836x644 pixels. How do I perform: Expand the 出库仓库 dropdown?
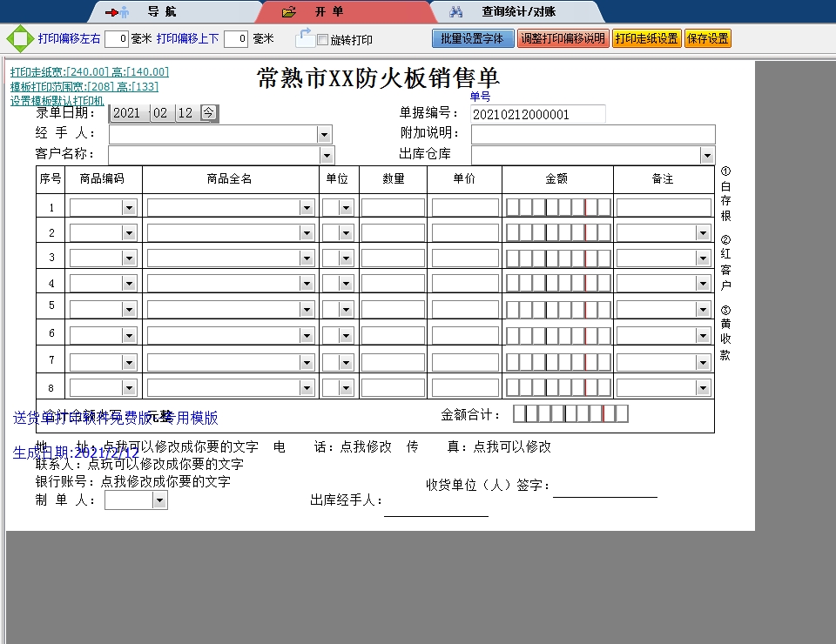707,155
